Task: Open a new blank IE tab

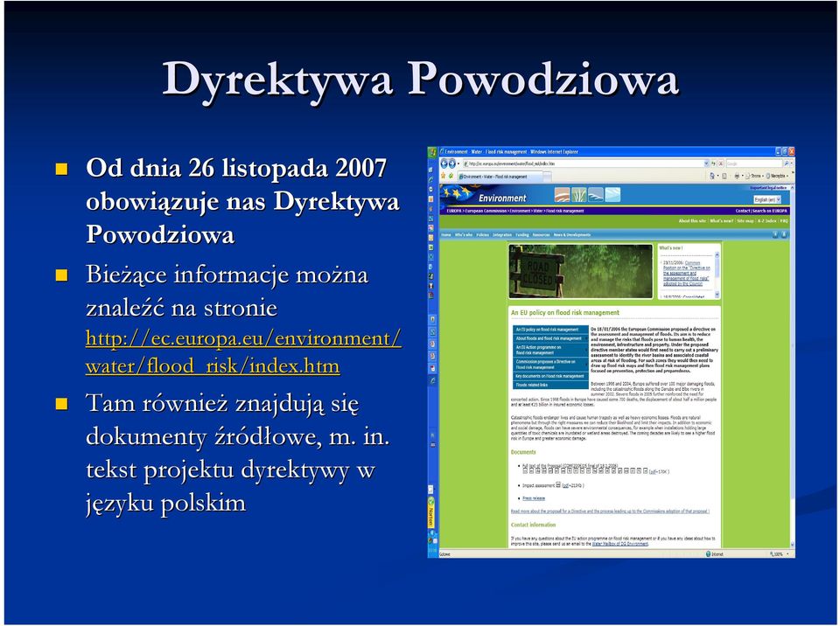Action: coord(547,177)
